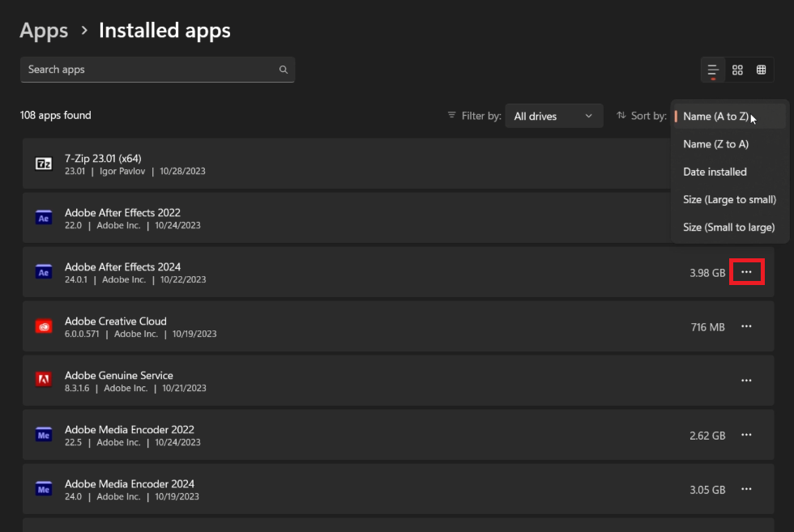Click the 716 MB size value
Screen dimensions: 794x532
pos(708,327)
